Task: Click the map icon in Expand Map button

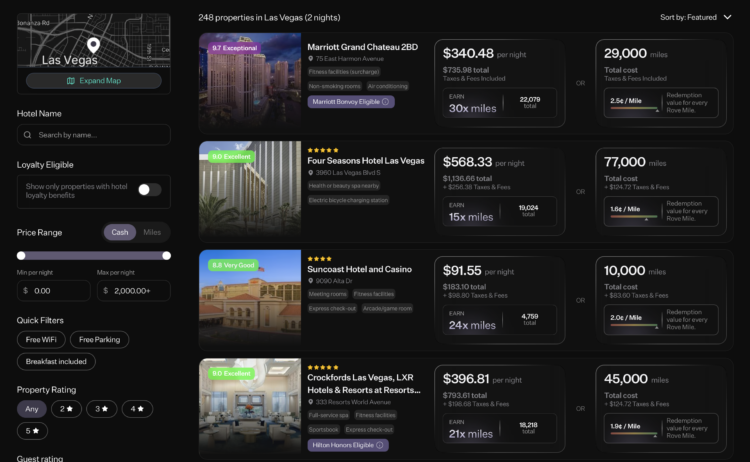Action: 71,81
